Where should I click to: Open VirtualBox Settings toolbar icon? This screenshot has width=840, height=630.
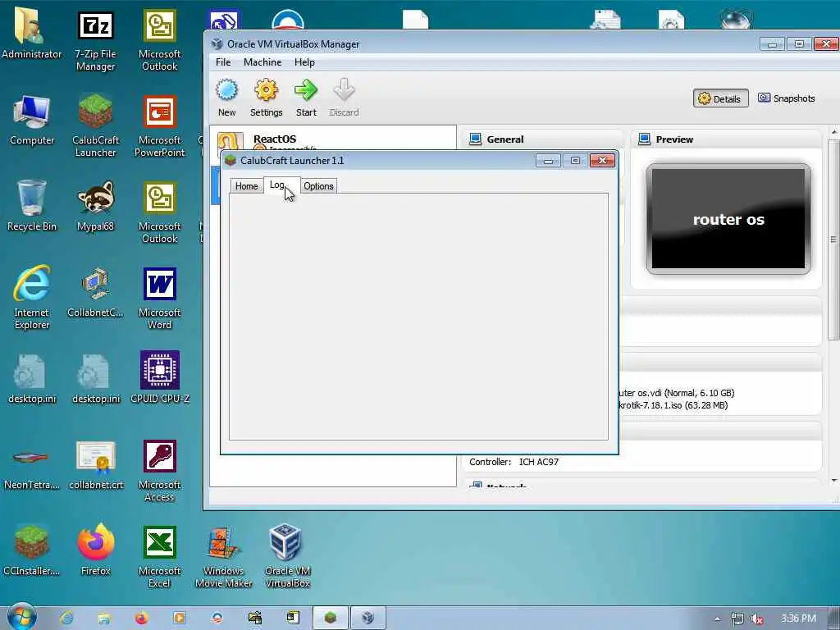[x=267, y=98]
